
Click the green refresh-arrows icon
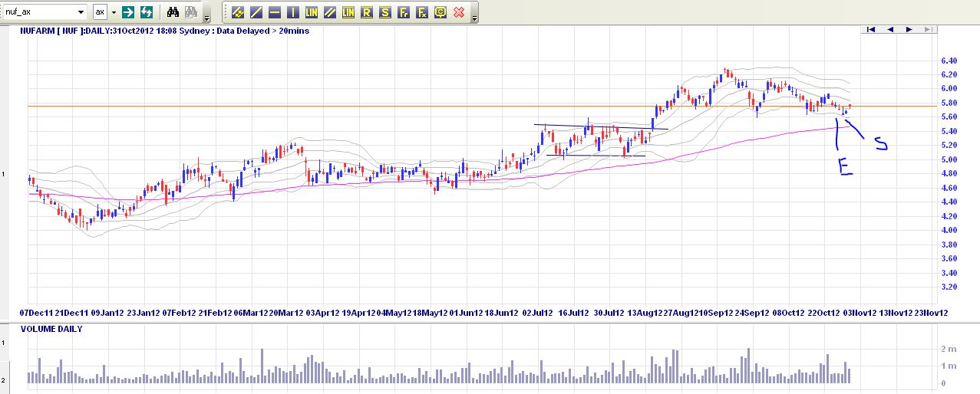pyautogui.click(x=146, y=12)
